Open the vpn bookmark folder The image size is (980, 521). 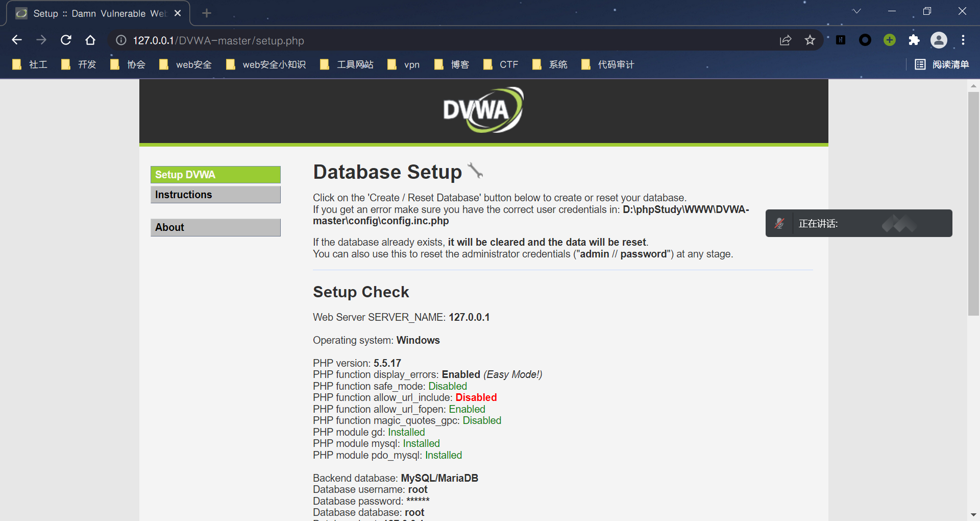404,64
